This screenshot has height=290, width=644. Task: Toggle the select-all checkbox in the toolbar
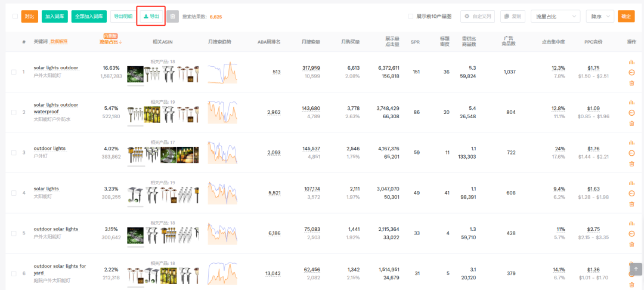tap(15, 17)
